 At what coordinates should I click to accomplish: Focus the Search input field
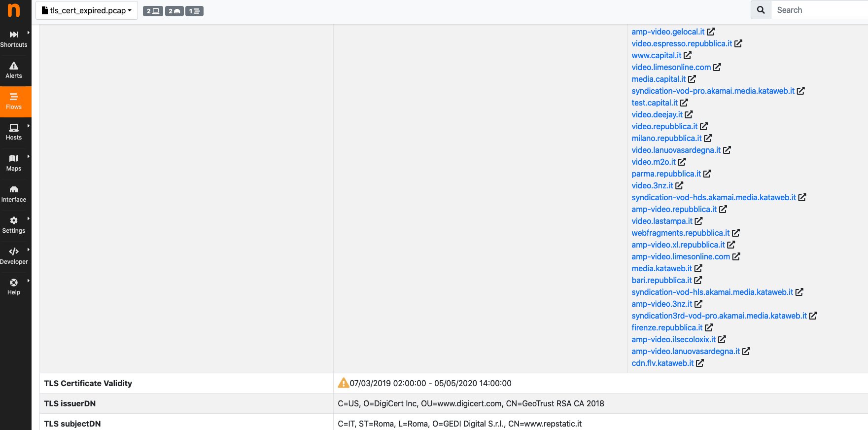(x=819, y=10)
